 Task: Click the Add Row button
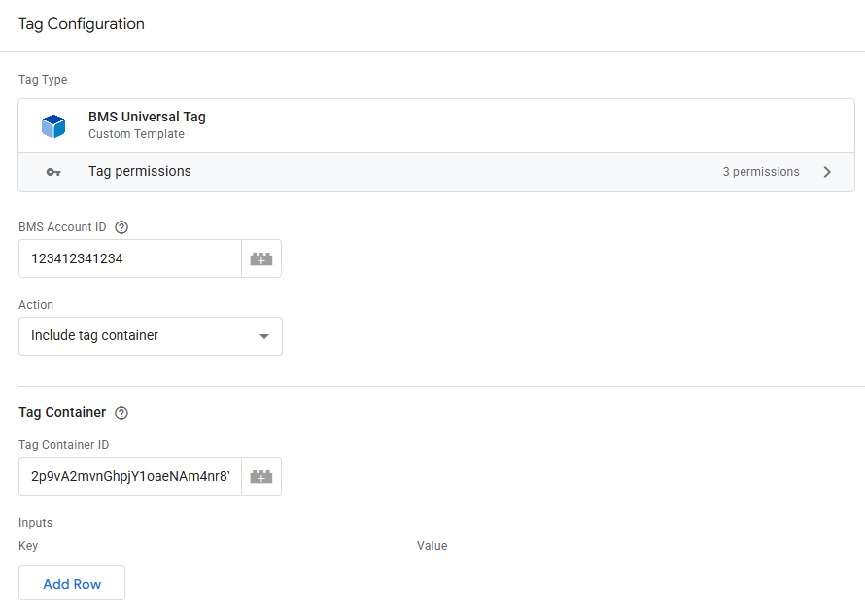(72, 584)
